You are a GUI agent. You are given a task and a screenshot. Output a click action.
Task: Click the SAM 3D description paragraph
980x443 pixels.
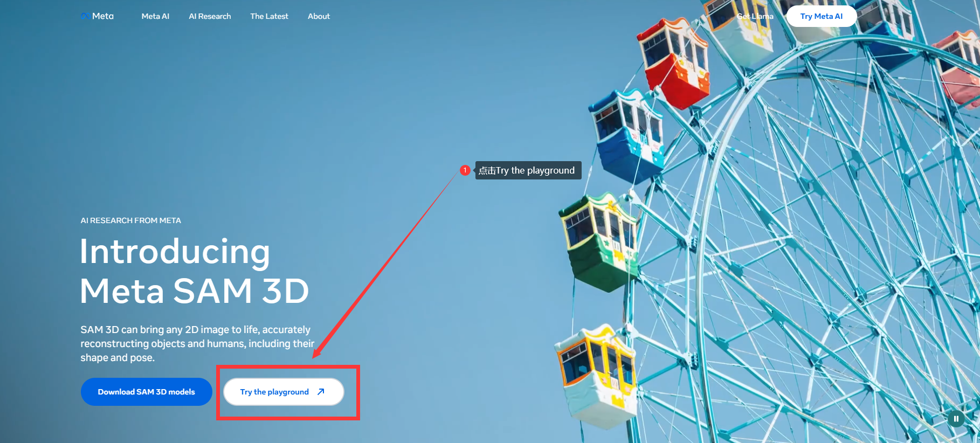point(197,343)
